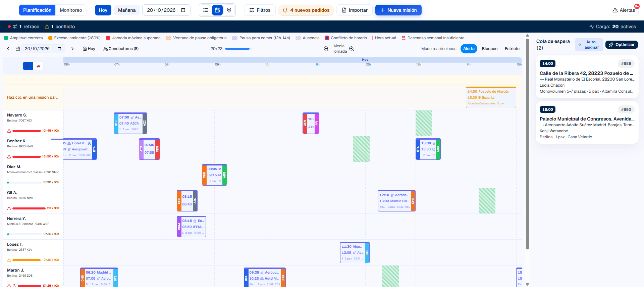The image size is (644, 287).
Task: Select the car vehicle filter icon
Action: (38, 66)
